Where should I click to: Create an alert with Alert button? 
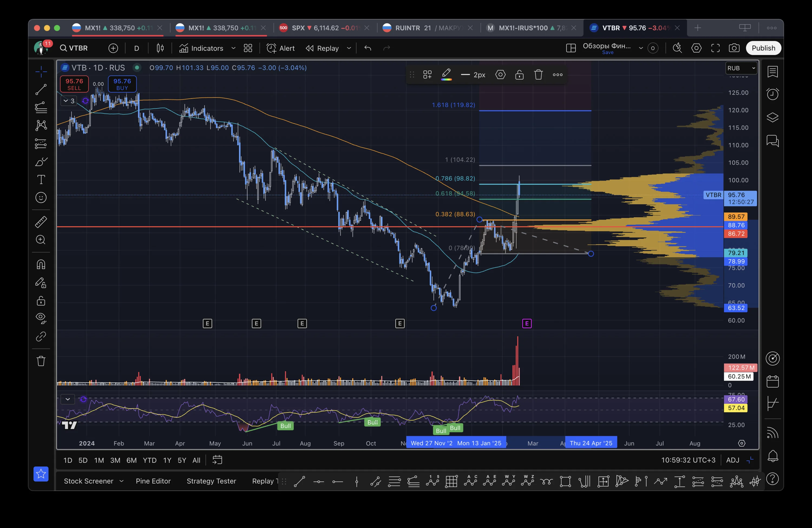(280, 48)
